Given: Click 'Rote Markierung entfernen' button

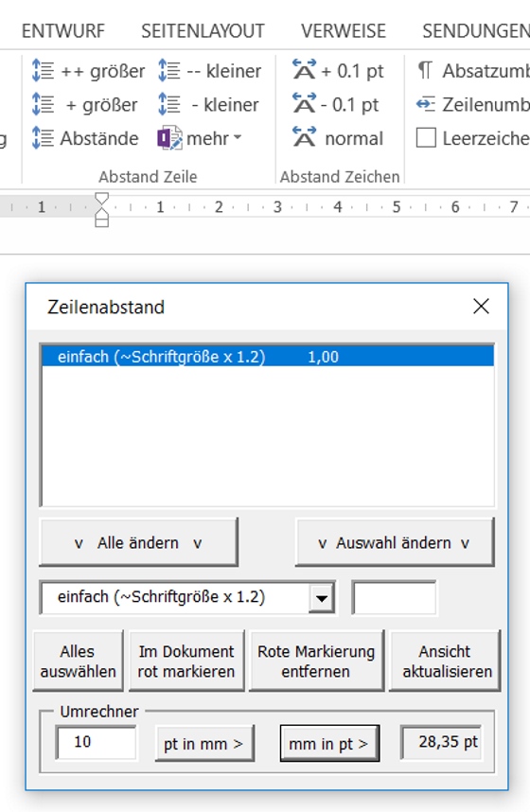Looking at the screenshot, I should (316, 661).
